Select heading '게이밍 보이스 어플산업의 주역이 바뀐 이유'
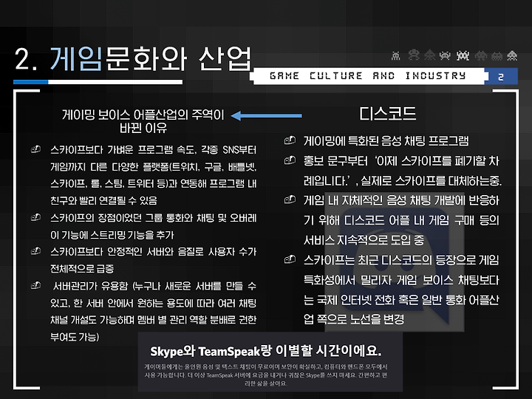532x399 pixels. tap(143, 121)
